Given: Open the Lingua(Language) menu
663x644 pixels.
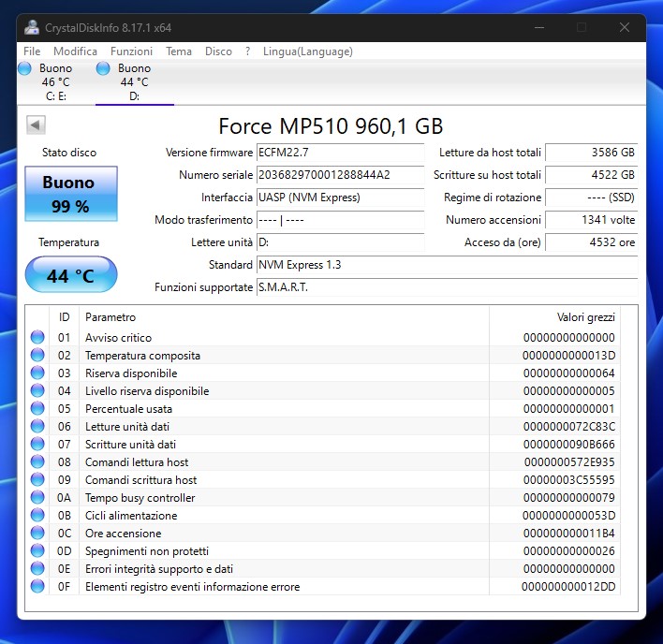Looking at the screenshot, I should 308,51.
